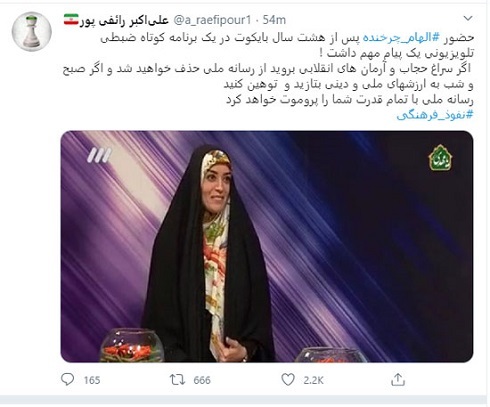490x407 pixels.
Task: Open the @a_raefipour1 handle link
Action: pyautogui.click(x=212, y=20)
